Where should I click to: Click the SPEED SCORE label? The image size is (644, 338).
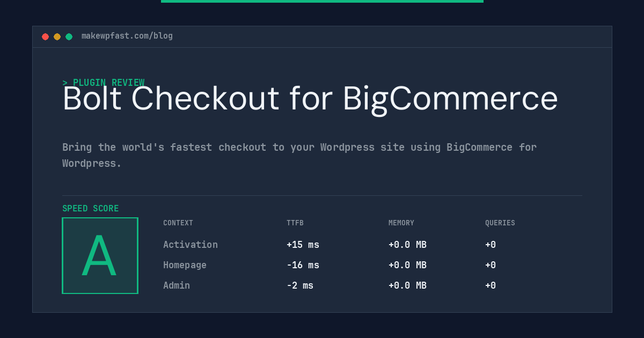coord(91,209)
